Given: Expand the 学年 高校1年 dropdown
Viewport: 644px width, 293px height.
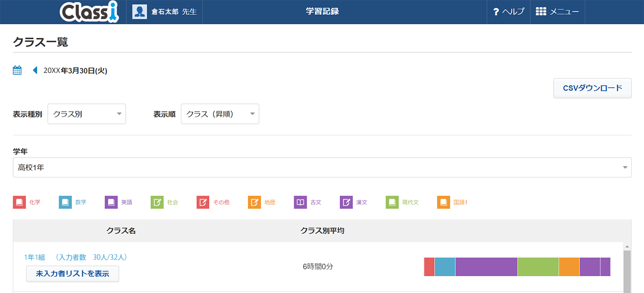Looking at the screenshot, I should pyautogui.click(x=322, y=167).
